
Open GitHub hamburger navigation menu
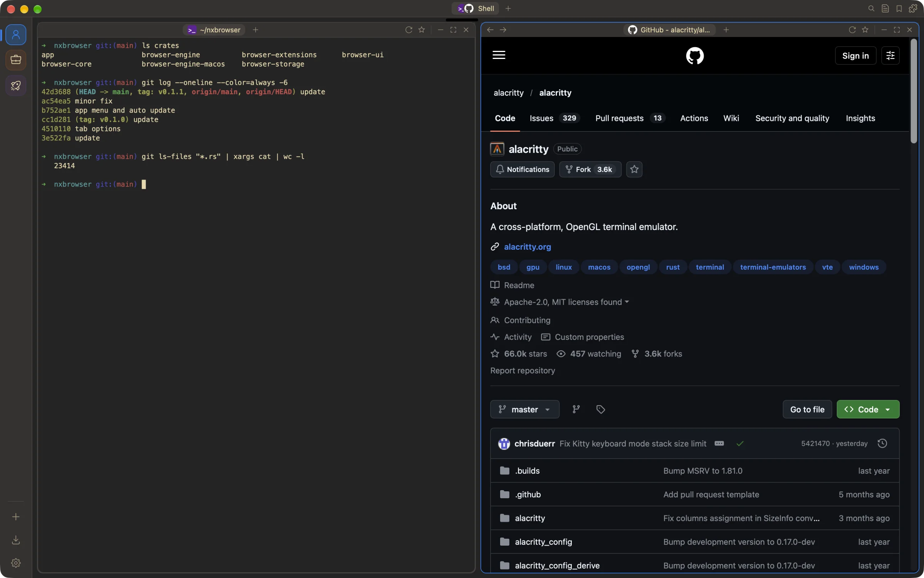tap(499, 55)
